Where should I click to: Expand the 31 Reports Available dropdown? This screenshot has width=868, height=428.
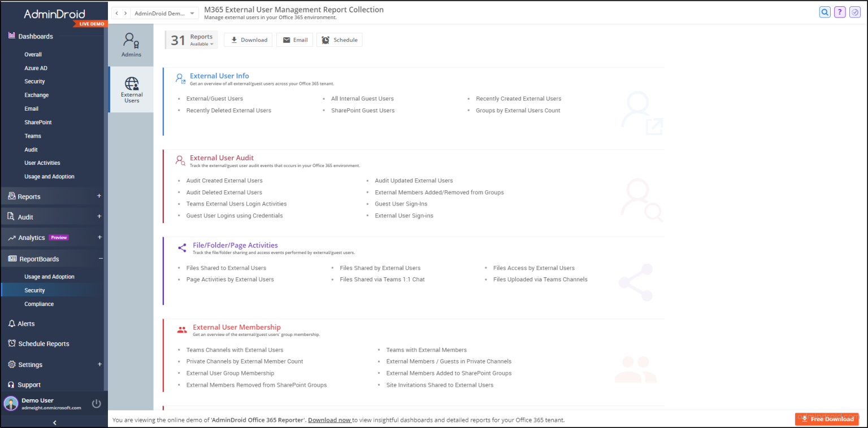pos(191,40)
